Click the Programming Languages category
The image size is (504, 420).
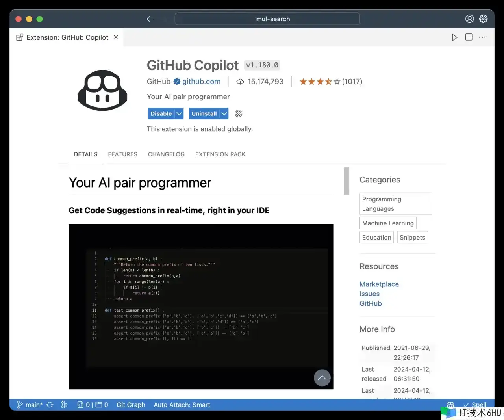click(396, 204)
